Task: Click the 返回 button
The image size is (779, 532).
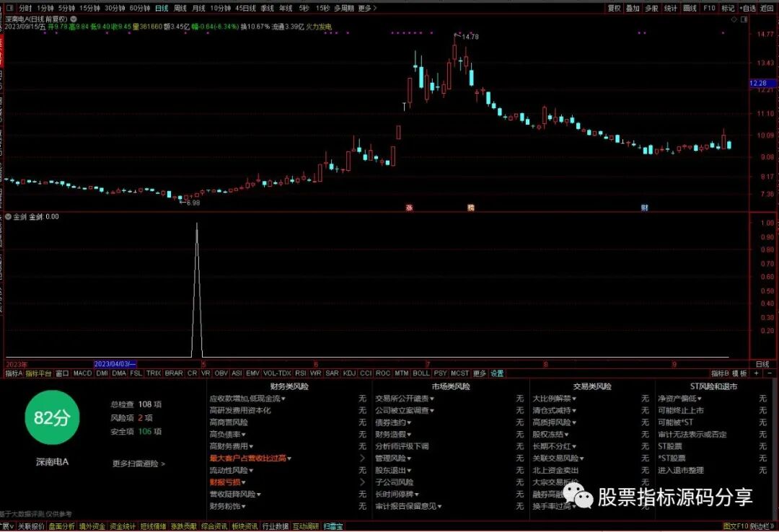Action: tap(767, 9)
